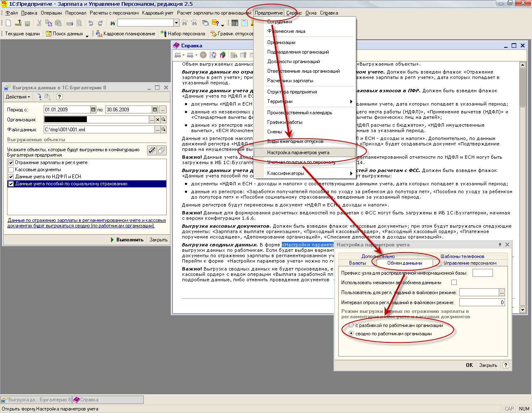This screenshot has width=532, height=413.
Task: Click the Файл данных path input field
Action: tap(99, 130)
